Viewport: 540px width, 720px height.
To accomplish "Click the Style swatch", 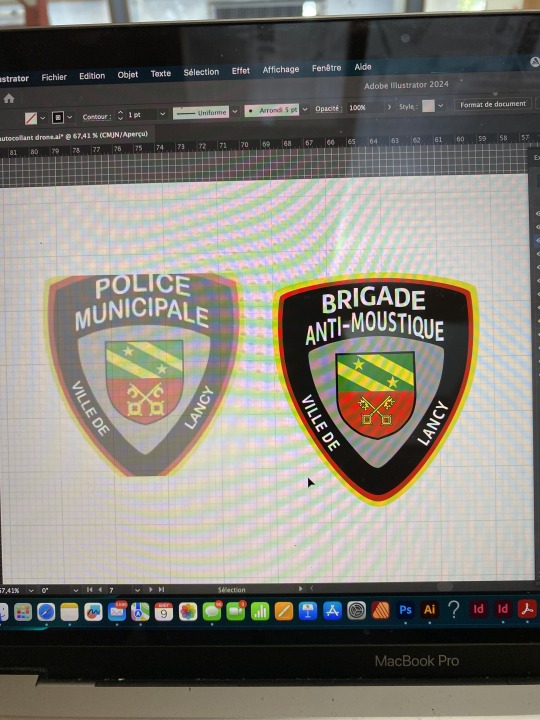I will click(428, 106).
